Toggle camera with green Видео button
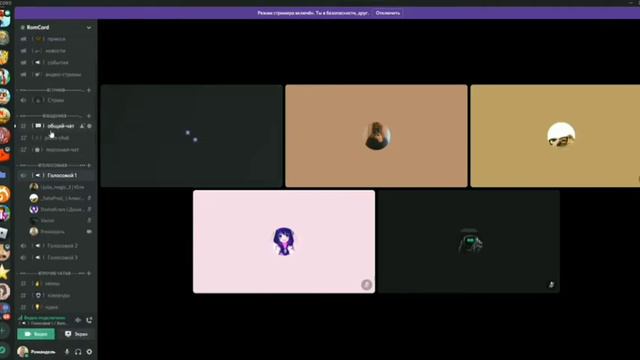640x360 pixels. click(x=36, y=334)
